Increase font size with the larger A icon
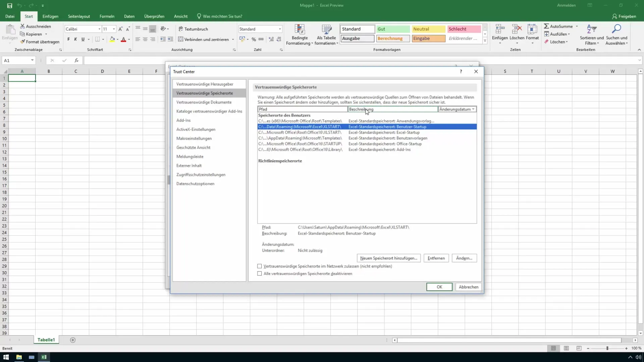 [x=120, y=29]
